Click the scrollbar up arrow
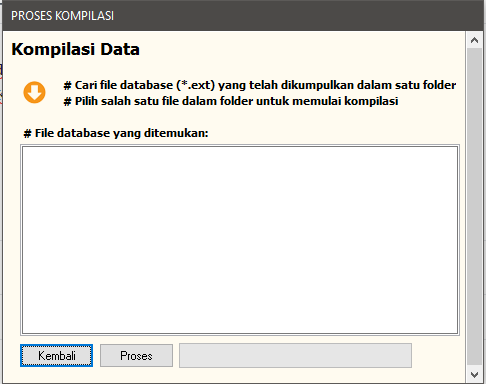Screen dimensions: 486x384 tap(474, 41)
